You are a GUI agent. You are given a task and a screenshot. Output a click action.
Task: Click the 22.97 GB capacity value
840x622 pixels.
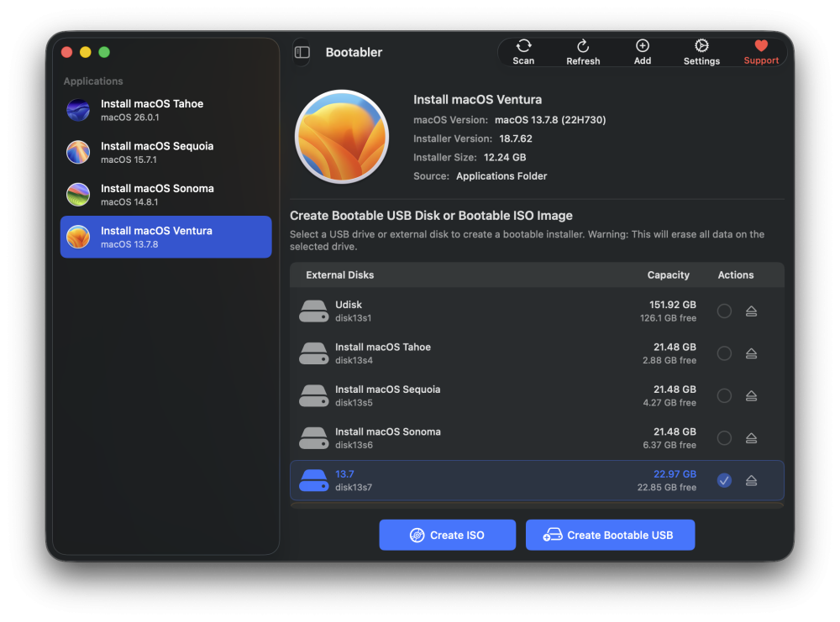675,473
